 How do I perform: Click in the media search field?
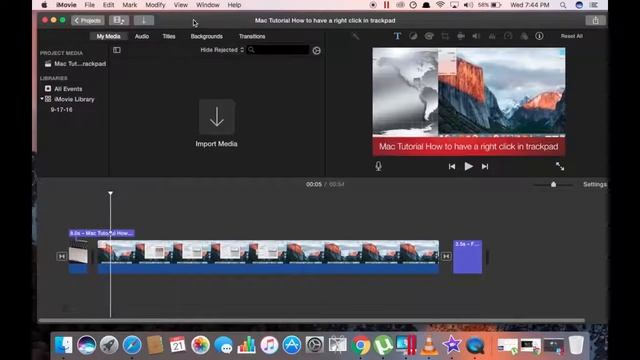pos(278,50)
